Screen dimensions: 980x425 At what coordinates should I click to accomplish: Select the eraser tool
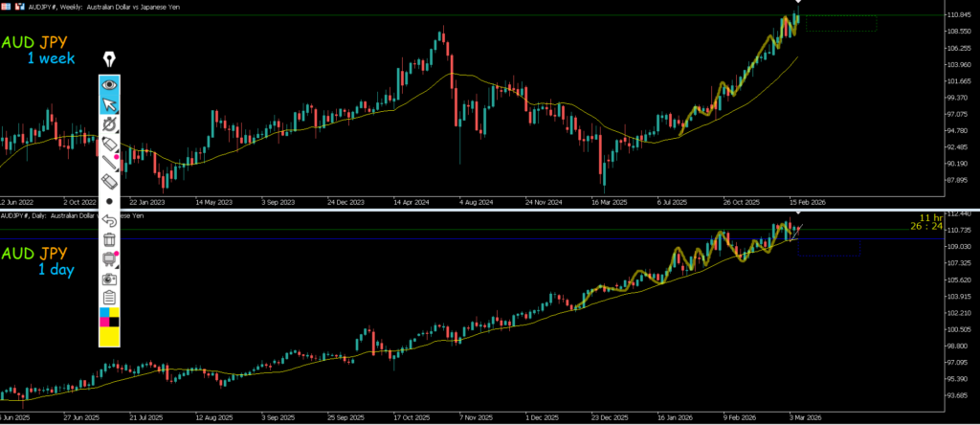(109, 182)
